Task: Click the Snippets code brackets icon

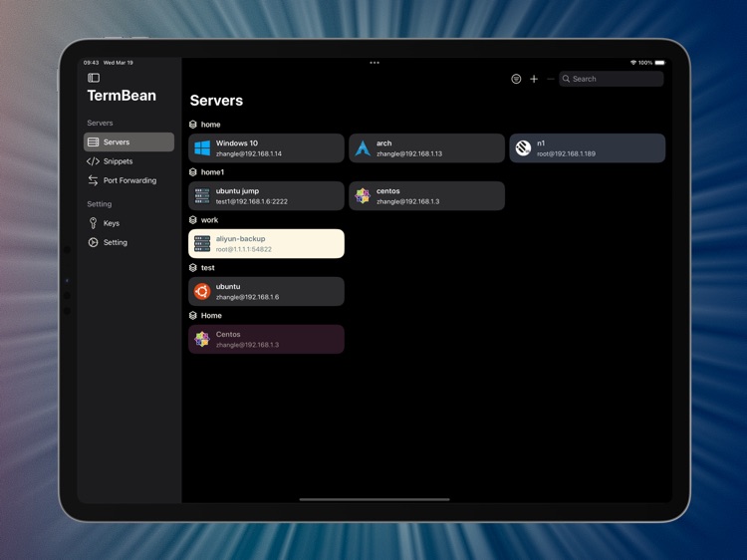Action: (93, 161)
